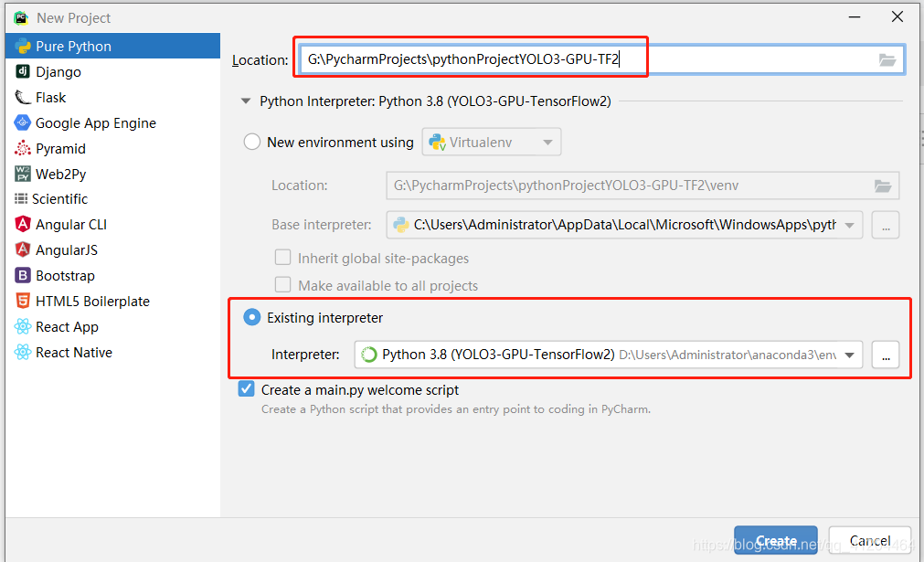924x562 pixels.
Task: Choose HTML5 Boilerplate project type
Action: pos(112,301)
